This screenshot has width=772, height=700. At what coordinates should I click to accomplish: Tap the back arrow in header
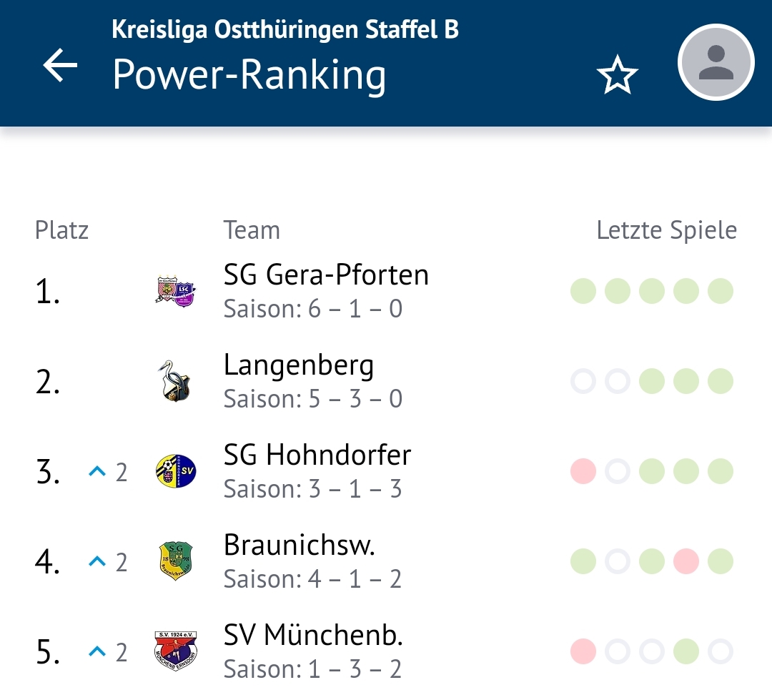pos(60,64)
